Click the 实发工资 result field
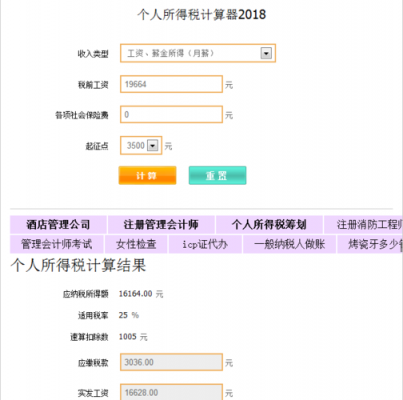 pos(171,392)
